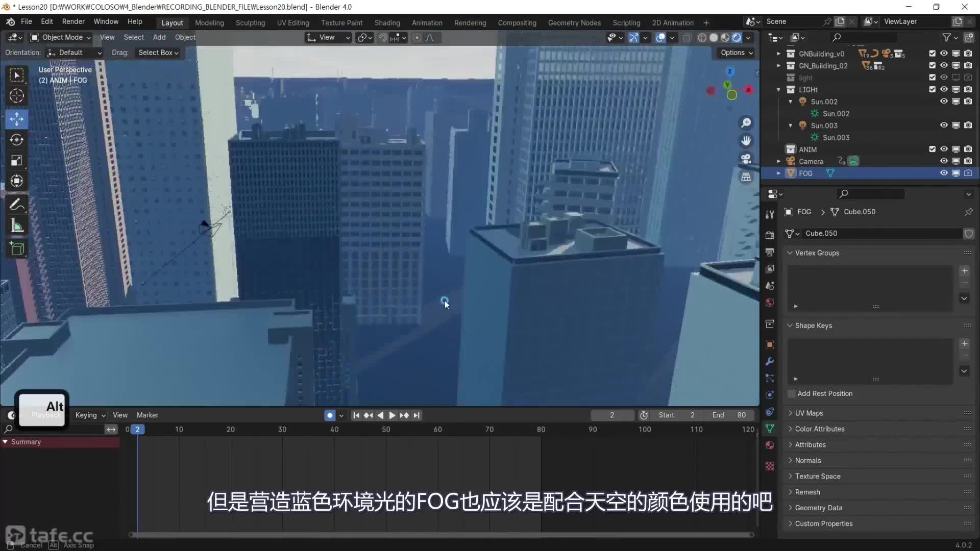Screen dimensions: 980x551
Task: Click the Toggle camera view icon
Action: point(746,159)
